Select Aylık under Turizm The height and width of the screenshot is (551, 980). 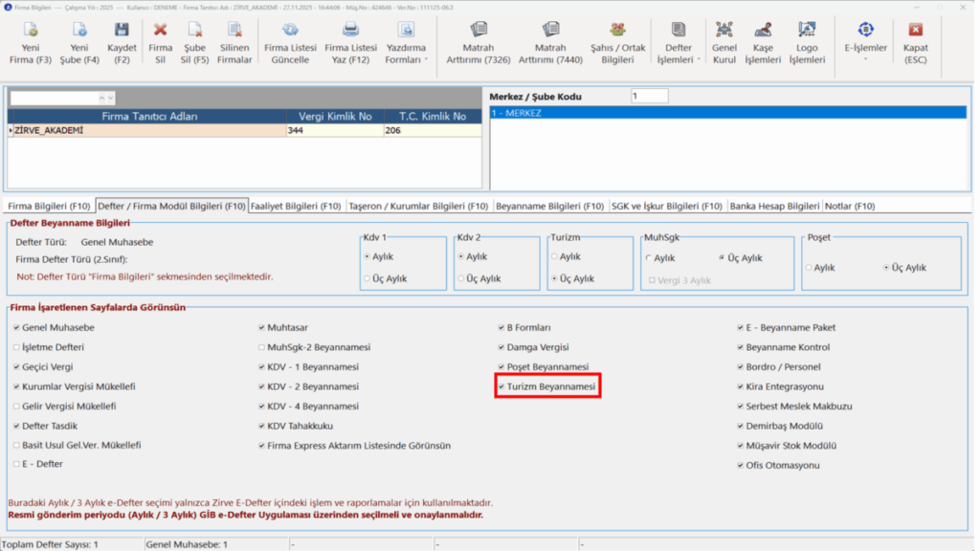(x=554, y=256)
